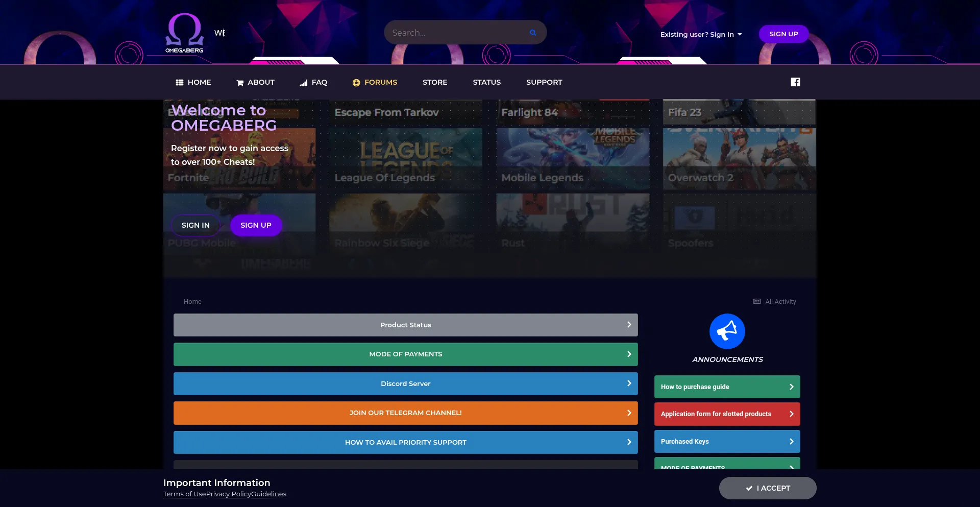The height and width of the screenshot is (507, 980).
Task: Open the Overwatch 2 game tile
Action: [x=739, y=159]
